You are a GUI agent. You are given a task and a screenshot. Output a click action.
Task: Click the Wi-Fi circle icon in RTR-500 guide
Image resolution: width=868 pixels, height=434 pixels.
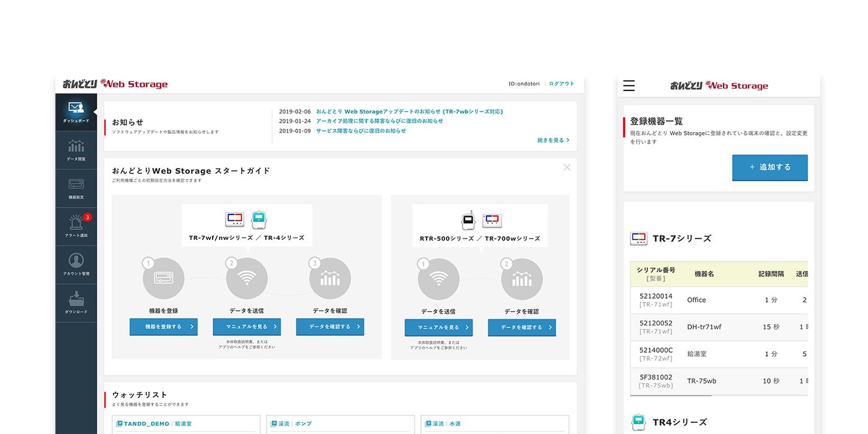point(438,280)
